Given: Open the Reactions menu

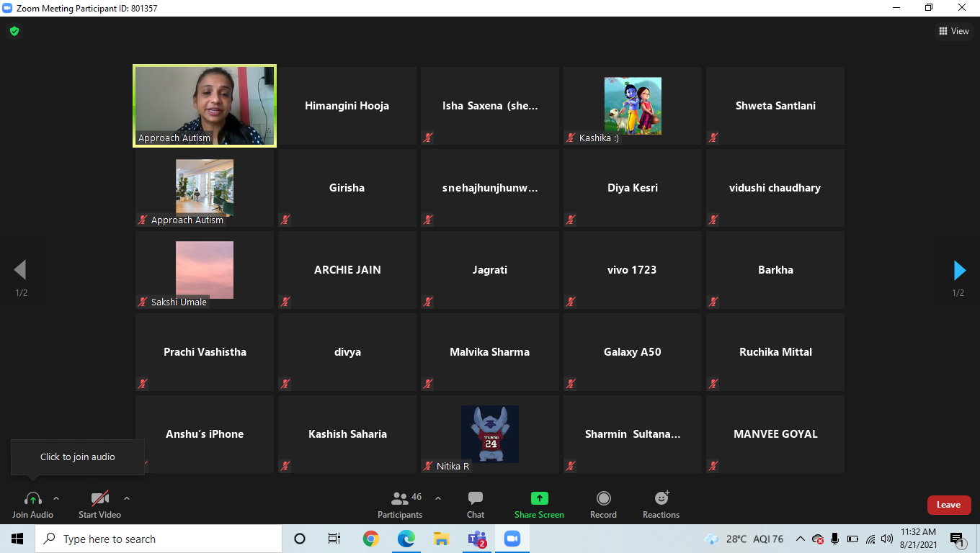Looking at the screenshot, I should tap(661, 504).
